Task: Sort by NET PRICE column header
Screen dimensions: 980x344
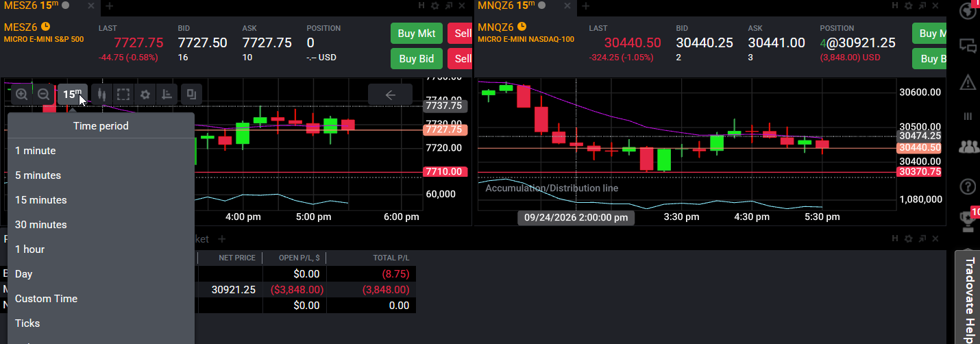Action: click(x=237, y=258)
